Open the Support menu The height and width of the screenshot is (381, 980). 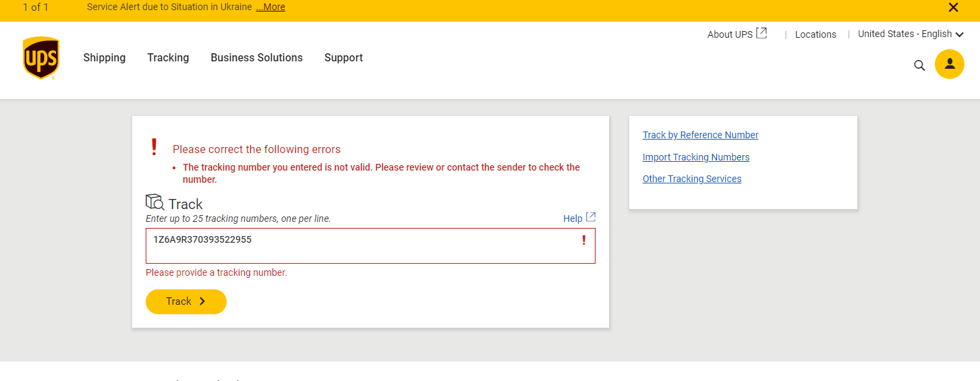tap(343, 58)
